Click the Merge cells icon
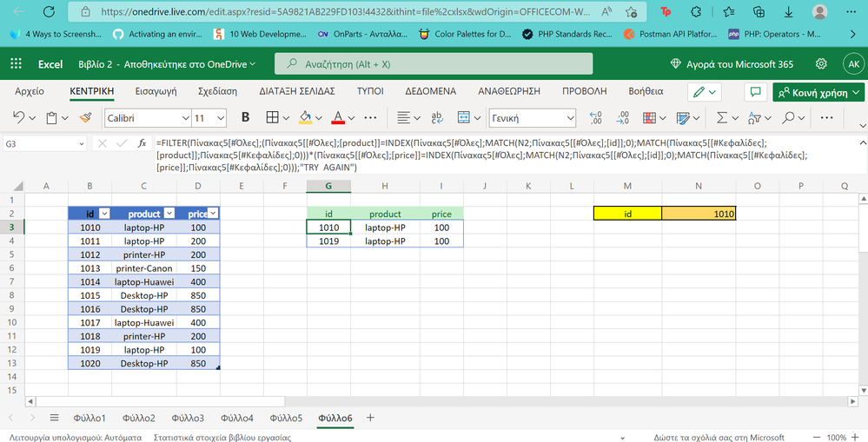868x442 pixels. (x=463, y=117)
